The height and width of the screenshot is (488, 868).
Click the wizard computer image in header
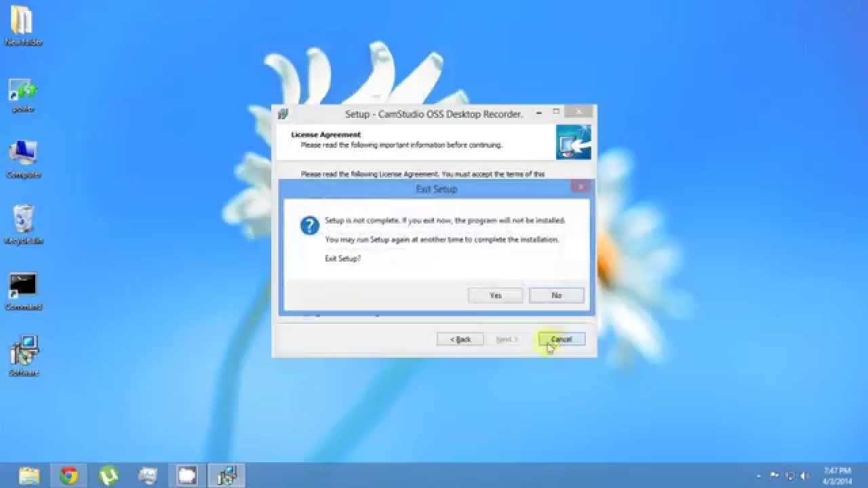point(574,142)
